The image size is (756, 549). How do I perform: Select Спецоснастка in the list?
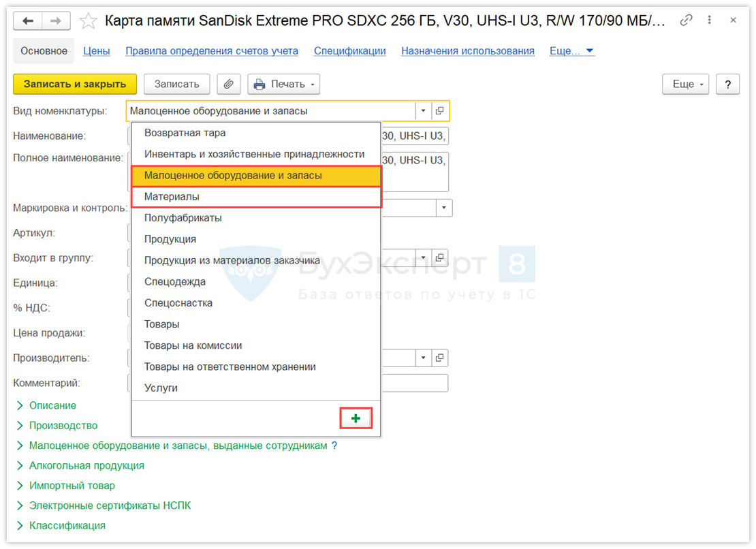pyautogui.click(x=256, y=302)
